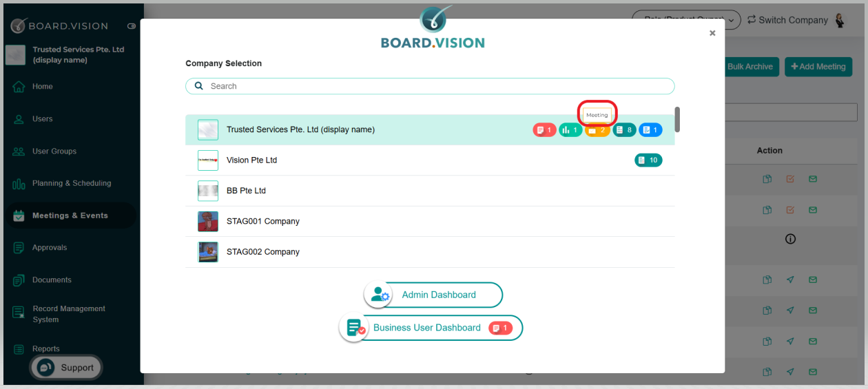Toggle the sidebar eye icon beside BOARD.VISION
This screenshot has width=868, height=389.
(x=132, y=26)
